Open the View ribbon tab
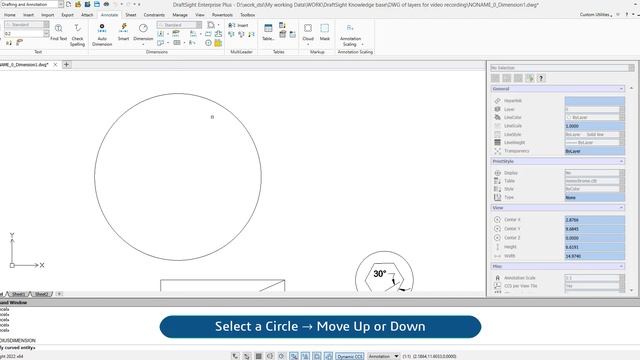Image resolution: width=640 pixels, height=360 pixels. point(200,15)
